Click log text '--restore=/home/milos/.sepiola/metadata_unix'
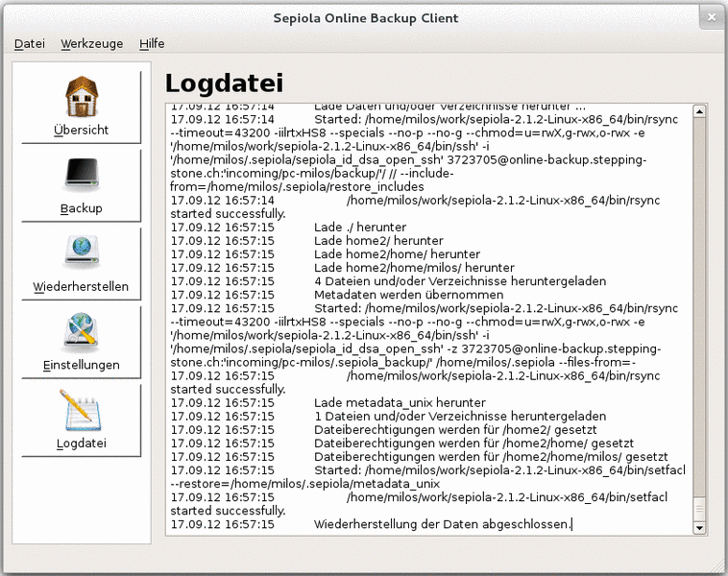The image size is (728, 576). coord(305,484)
